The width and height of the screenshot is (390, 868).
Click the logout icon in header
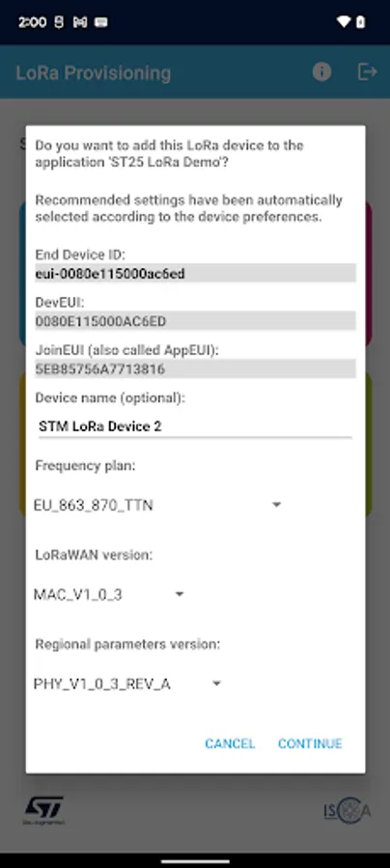point(367,72)
